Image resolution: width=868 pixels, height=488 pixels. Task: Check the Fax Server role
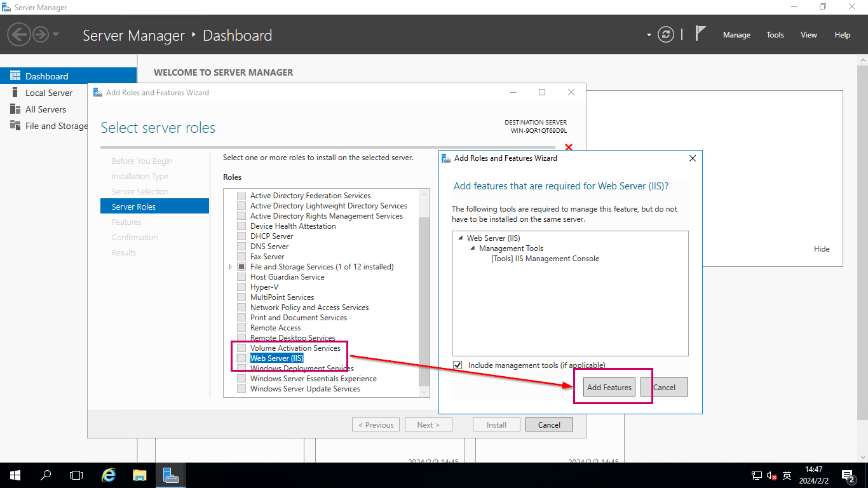coord(241,257)
